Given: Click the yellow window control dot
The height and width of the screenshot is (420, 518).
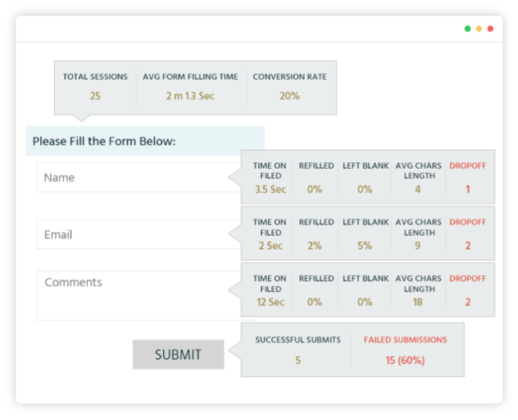Looking at the screenshot, I should click(478, 29).
